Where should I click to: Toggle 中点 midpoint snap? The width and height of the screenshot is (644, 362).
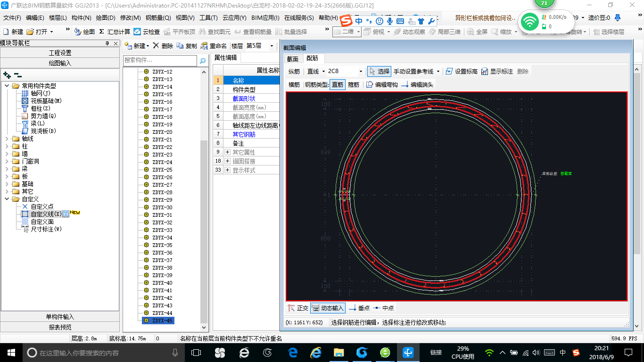[383, 308]
